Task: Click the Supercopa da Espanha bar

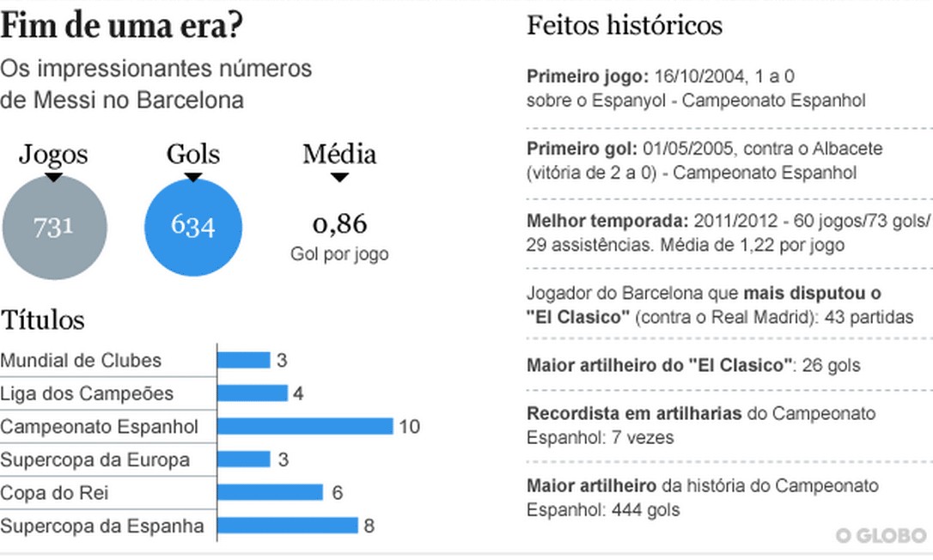Action: tap(287, 525)
